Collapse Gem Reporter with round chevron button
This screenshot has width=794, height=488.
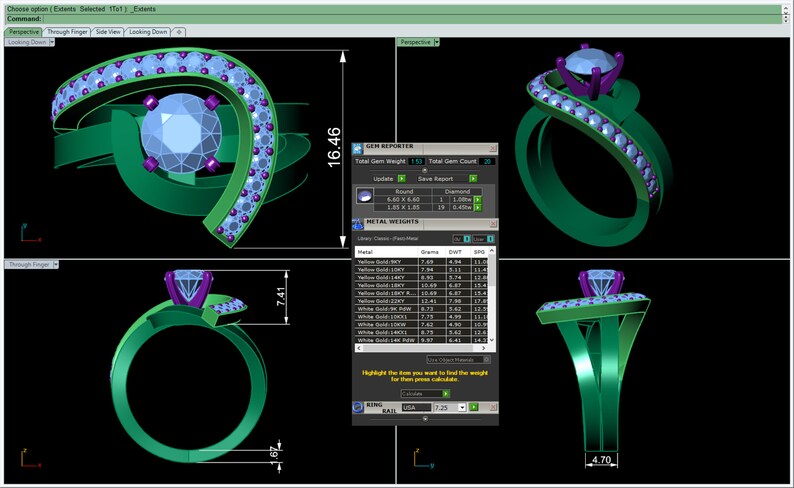coord(425,170)
